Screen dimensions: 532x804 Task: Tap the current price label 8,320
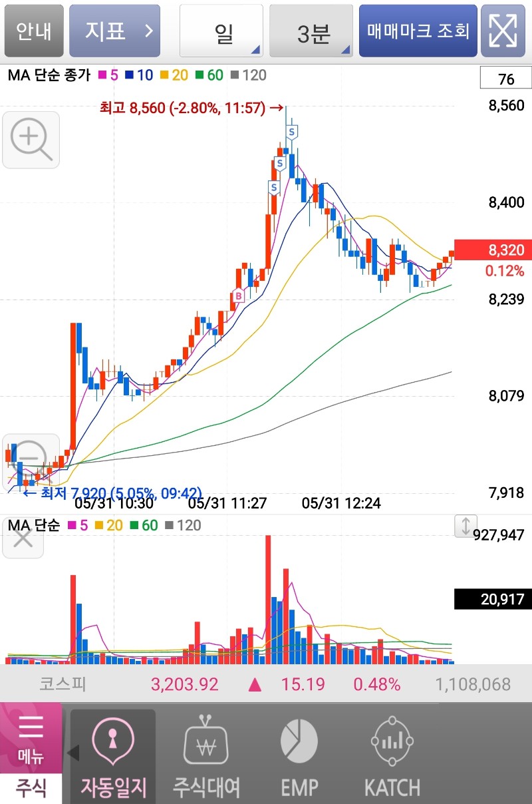493,250
